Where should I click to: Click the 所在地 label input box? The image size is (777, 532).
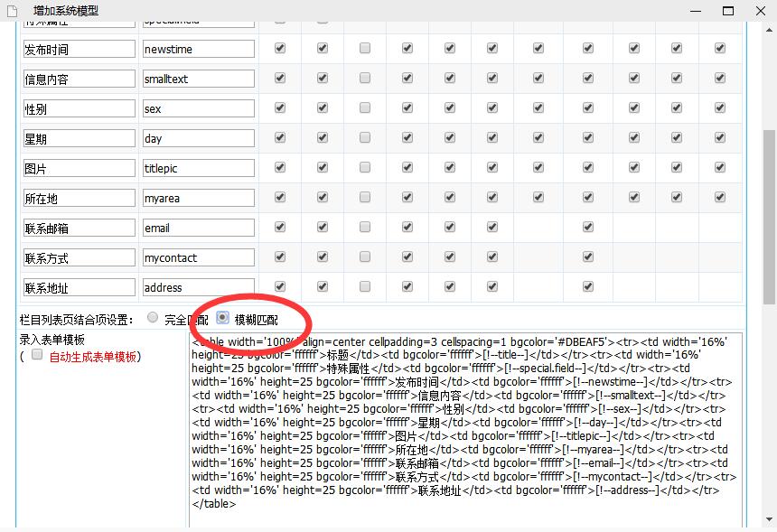coord(79,198)
